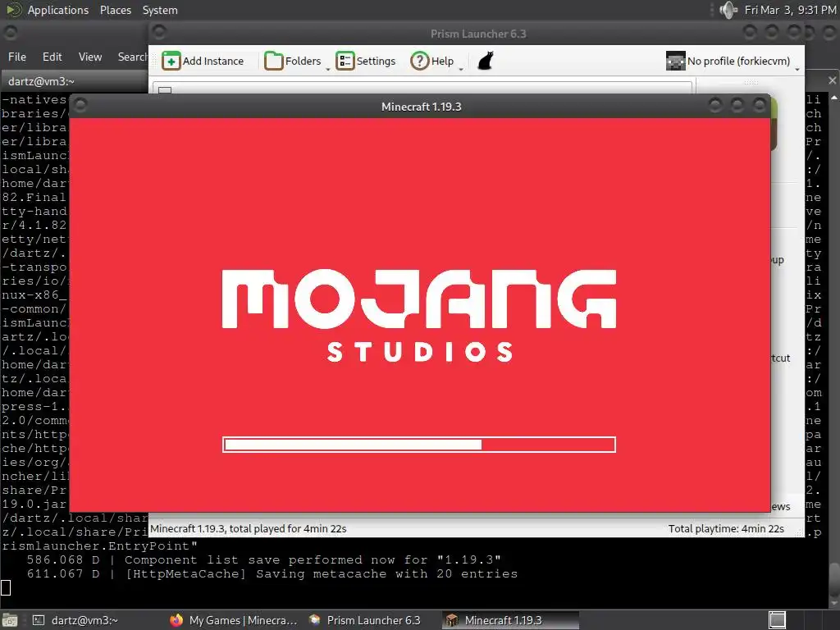Open the terminal Edit menu

click(52, 57)
